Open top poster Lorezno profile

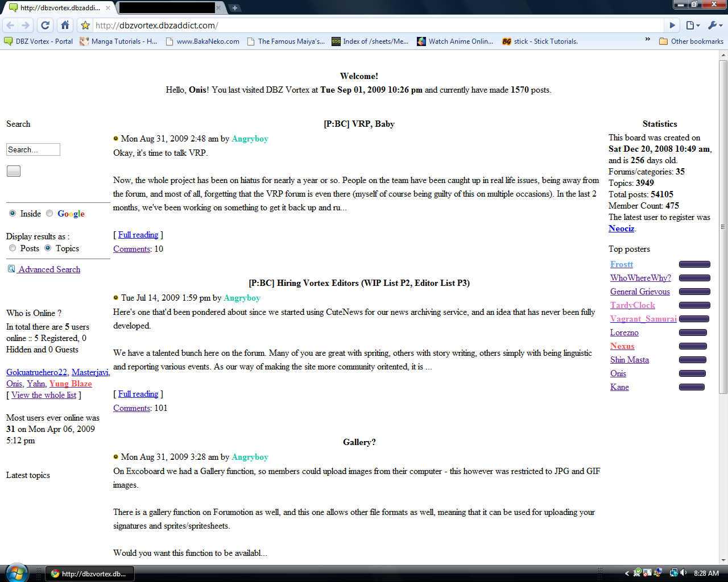[x=624, y=332]
